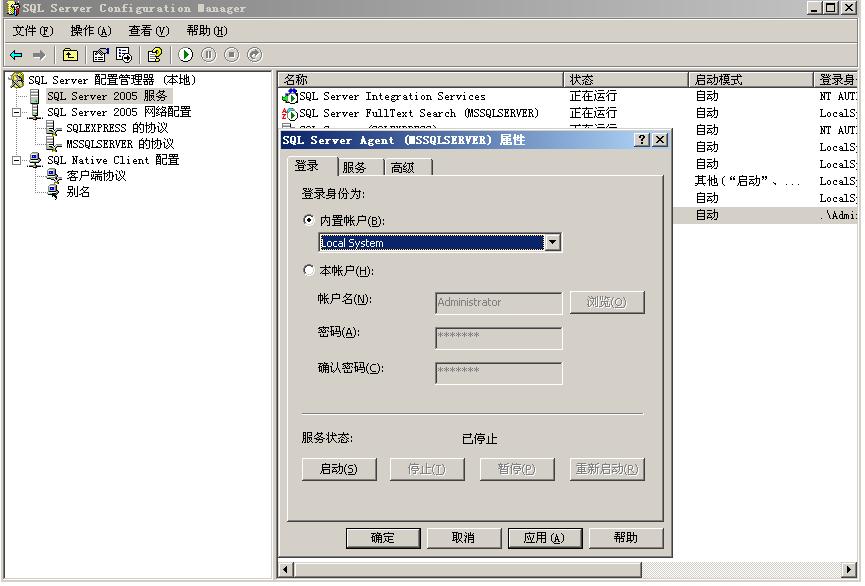Screen dimensions: 865x586
Task: Select MSSQLSERVER 的协议 in tree
Action: tap(120, 145)
